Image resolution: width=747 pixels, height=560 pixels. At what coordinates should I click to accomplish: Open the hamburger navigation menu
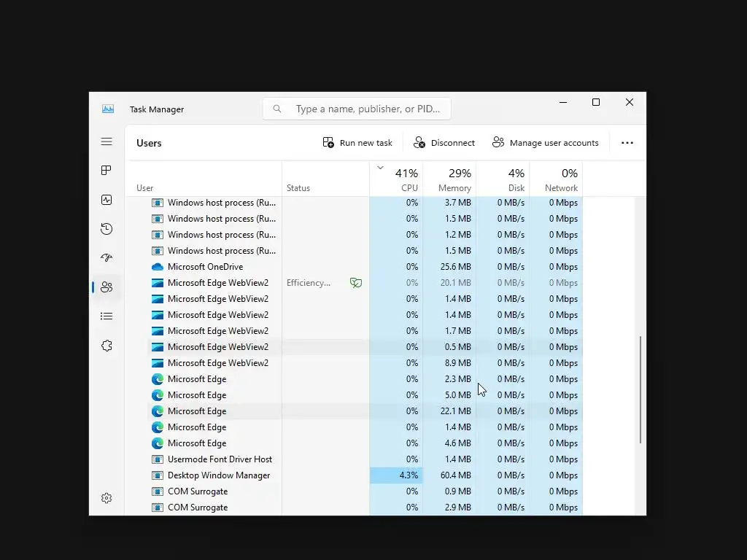point(107,142)
